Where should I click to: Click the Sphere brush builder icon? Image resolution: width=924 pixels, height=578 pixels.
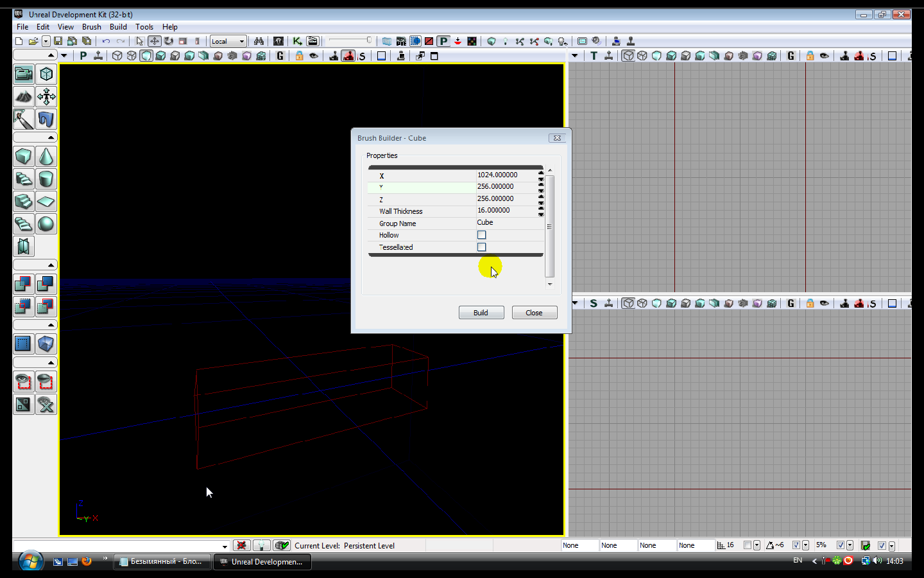(46, 224)
